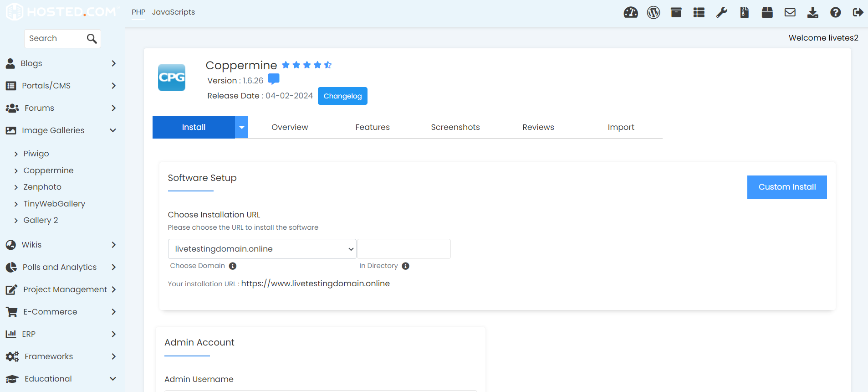Click the Changelog button
This screenshot has height=392, width=868.
342,96
